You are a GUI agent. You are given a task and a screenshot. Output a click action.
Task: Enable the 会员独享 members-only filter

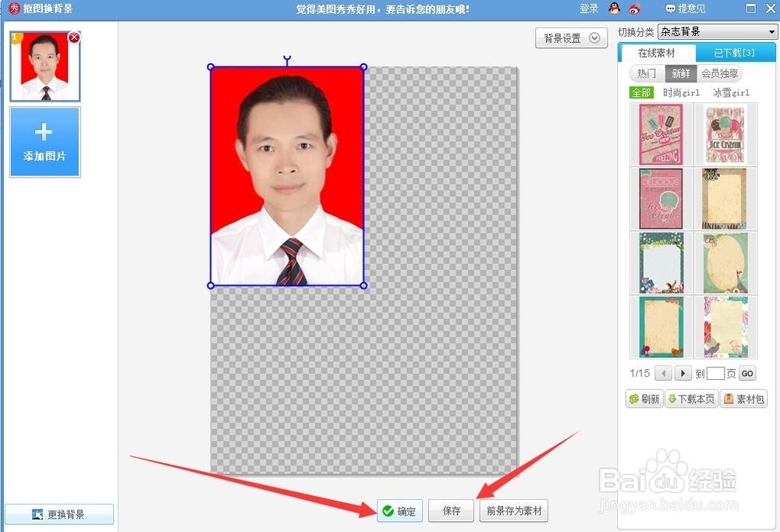coord(718,73)
